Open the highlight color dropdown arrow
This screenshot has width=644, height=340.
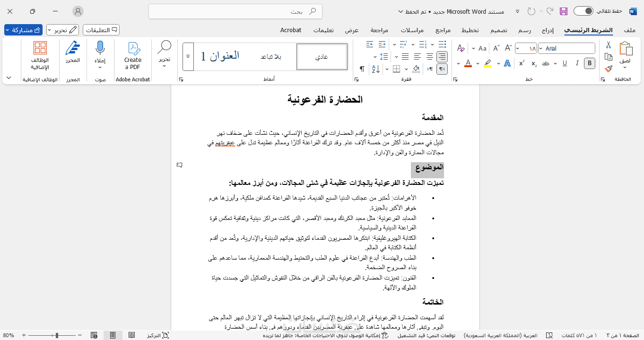[478, 63]
